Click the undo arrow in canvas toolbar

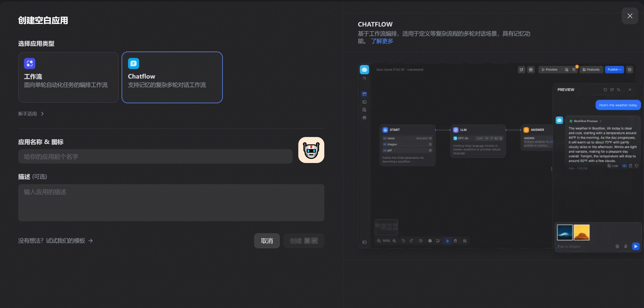tap(403, 241)
